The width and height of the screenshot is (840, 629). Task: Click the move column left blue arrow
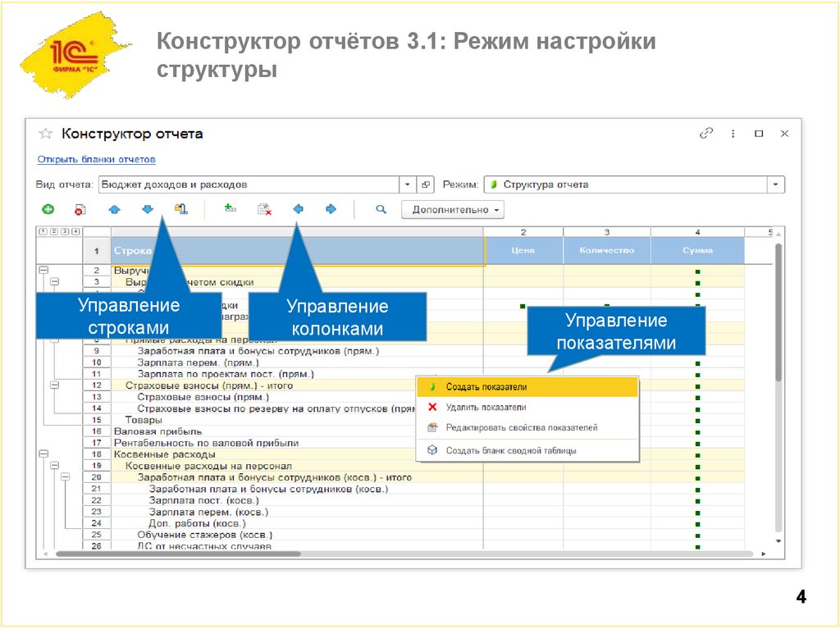(x=299, y=209)
